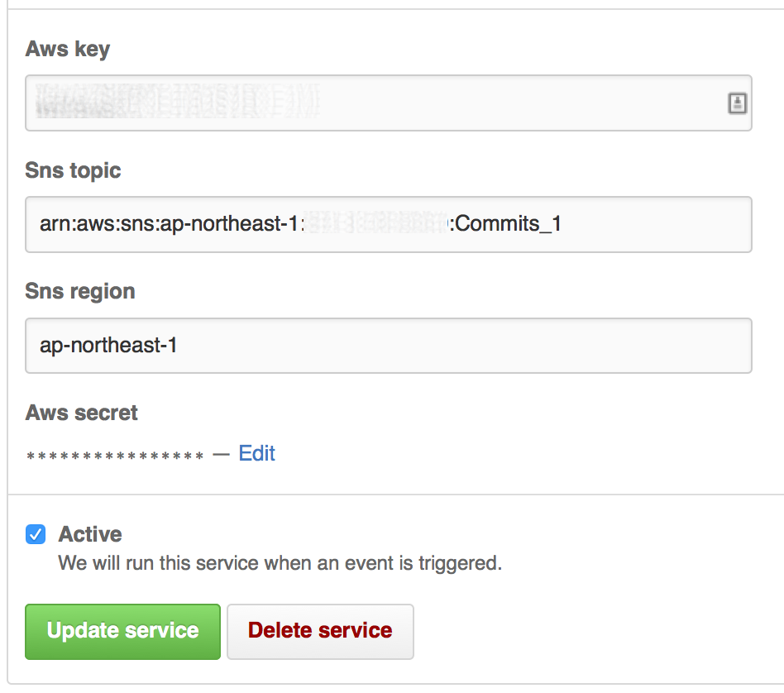This screenshot has height=693, width=784.
Task: Click the 'Aws key' field label
Action: tap(68, 50)
